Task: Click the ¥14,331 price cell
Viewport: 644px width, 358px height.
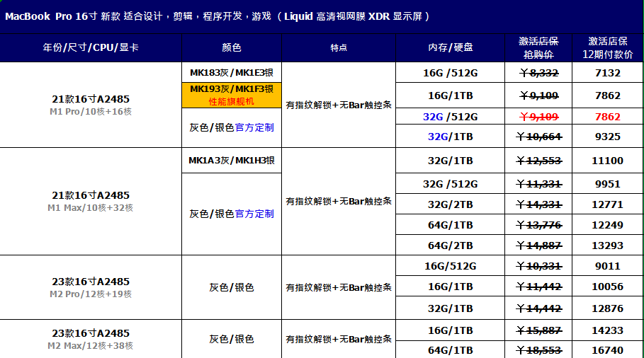Action: pyautogui.click(x=538, y=204)
